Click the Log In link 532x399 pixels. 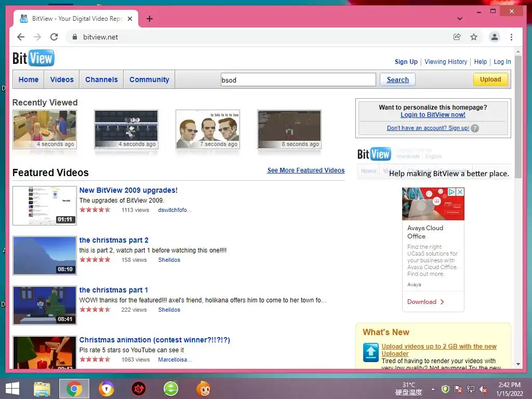click(x=502, y=62)
